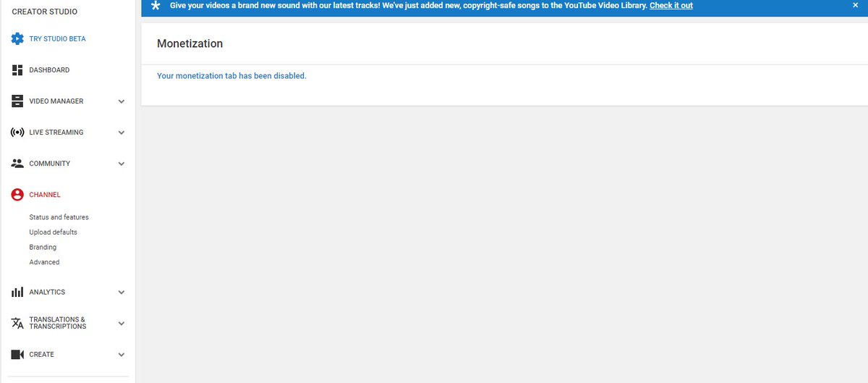The width and height of the screenshot is (868, 383).
Task: Open Upload defaults page
Action: tap(54, 232)
